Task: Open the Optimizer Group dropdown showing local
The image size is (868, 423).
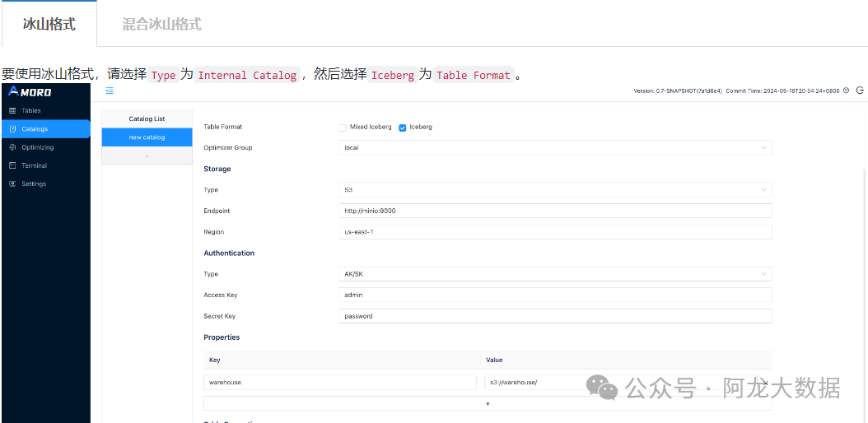Action: (x=555, y=147)
